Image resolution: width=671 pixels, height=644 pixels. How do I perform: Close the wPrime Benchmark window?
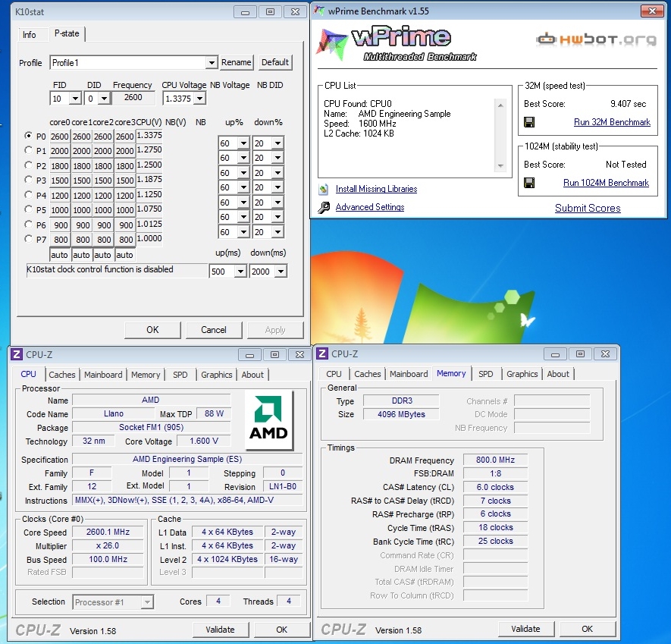(653, 11)
